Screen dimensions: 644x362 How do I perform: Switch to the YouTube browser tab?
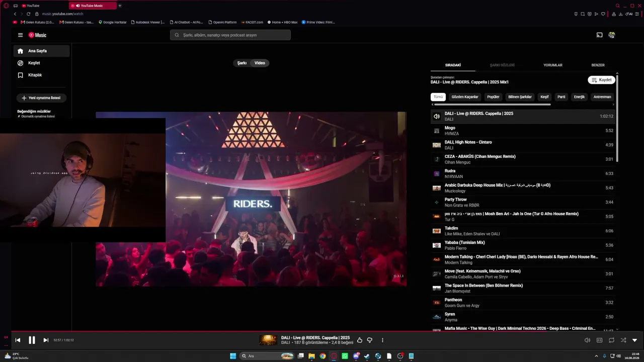[43, 6]
